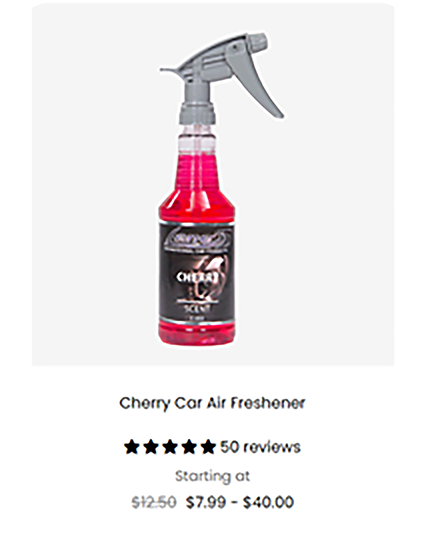Click the Cherry Scent label on the bottle
The height and width of the screenshot is (539, 428).
[x=197, y=290]
